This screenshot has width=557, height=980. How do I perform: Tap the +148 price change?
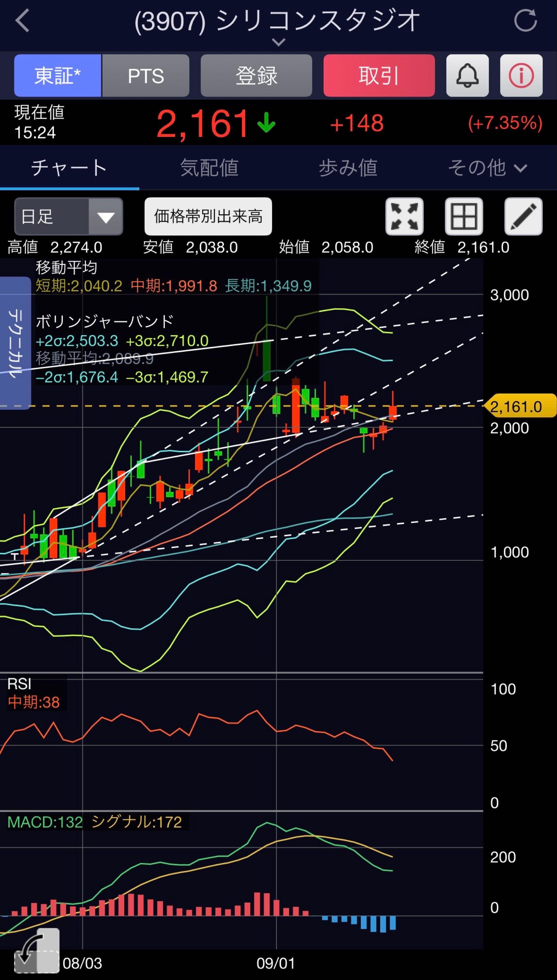[357, 123]
